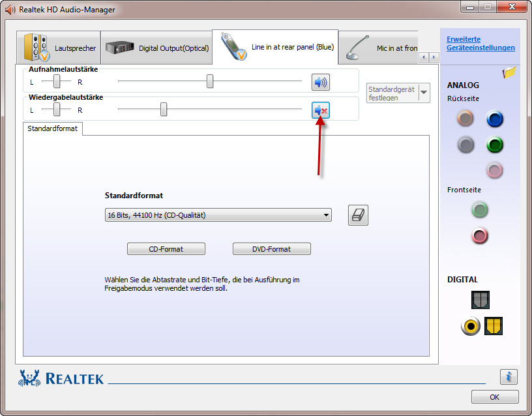Click the green front panel jack

pos(480,210)
